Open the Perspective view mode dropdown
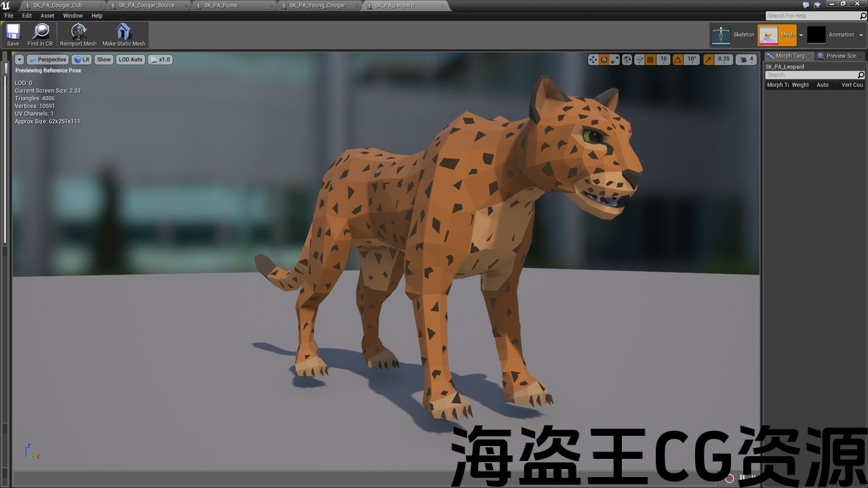Screen dimensions: 868x488 click(47, 60)
